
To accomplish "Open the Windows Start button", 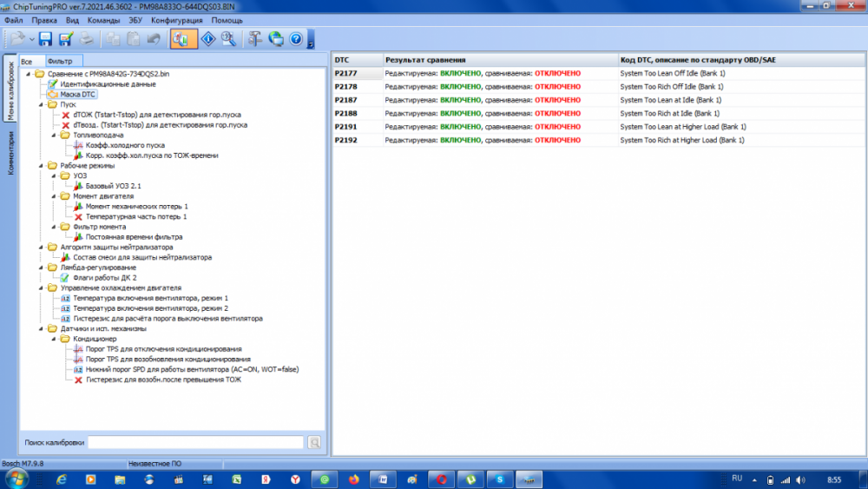I will tap(16, 479).
